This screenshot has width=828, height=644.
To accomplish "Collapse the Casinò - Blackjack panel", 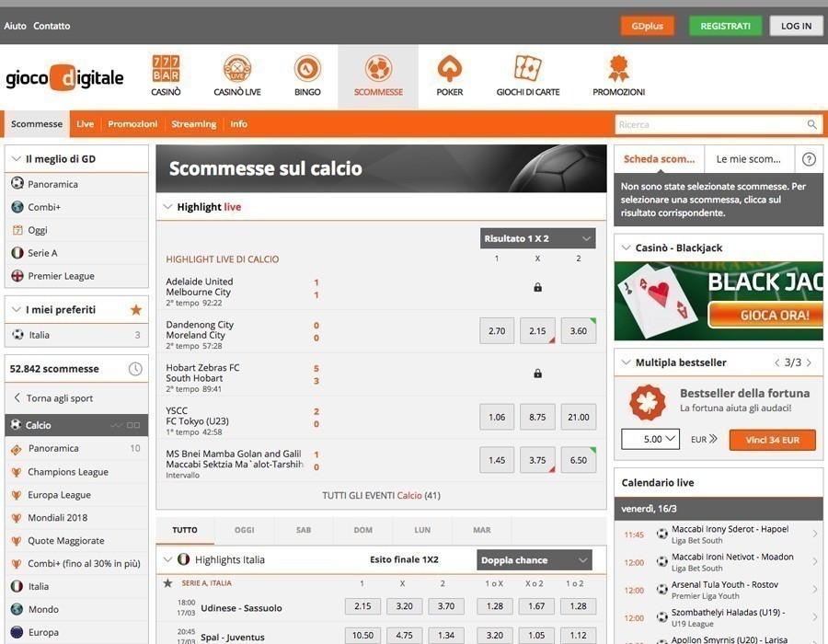I will [627, 247].
